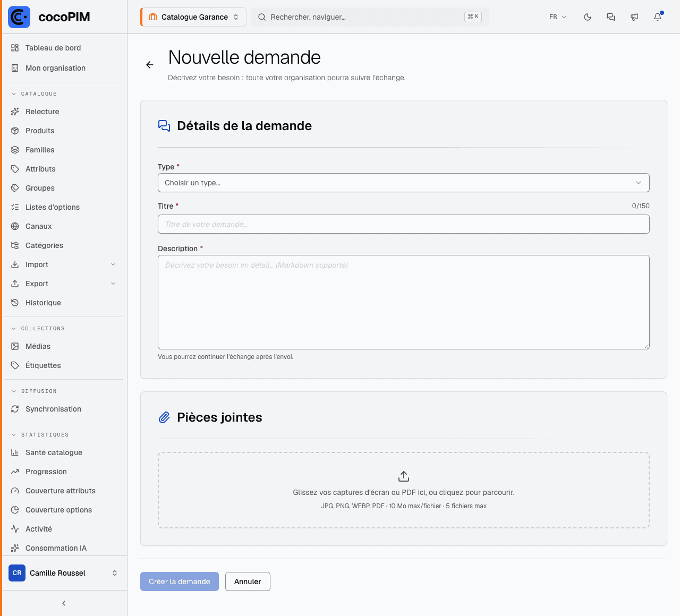
Task: Click the cocoPIM logo icon
Action: [x=19, y=17]
